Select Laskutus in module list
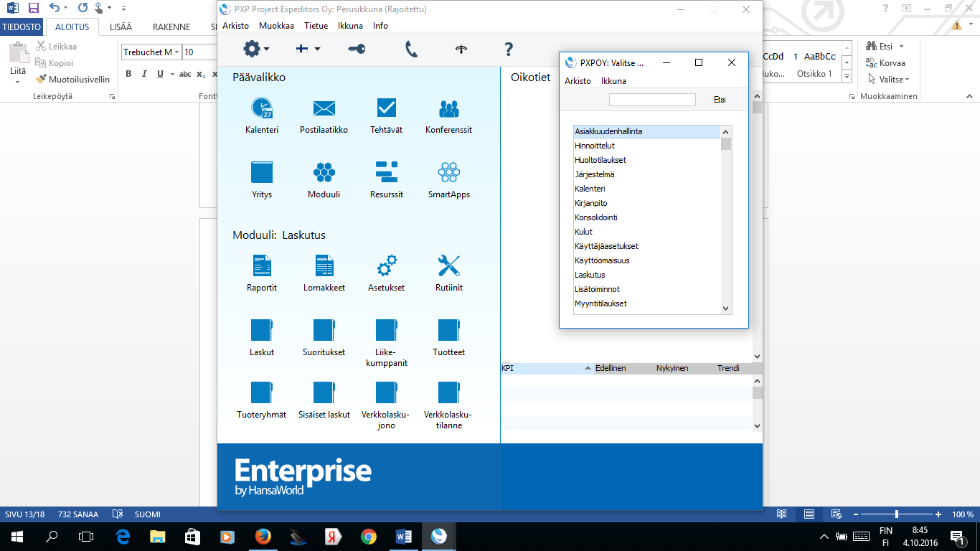980x551 pixels. (x=647, y=275)
